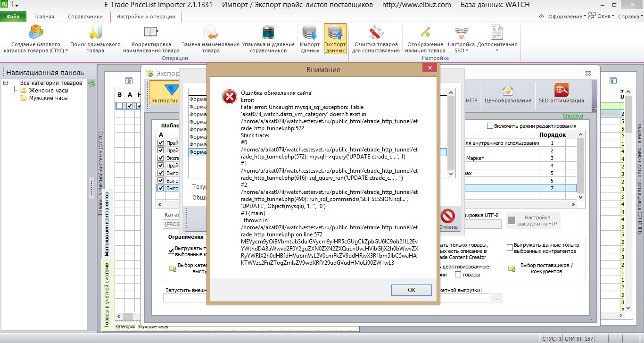Open the Товары в учетной системе side tab
644x343 pixels.
(107, 295)
